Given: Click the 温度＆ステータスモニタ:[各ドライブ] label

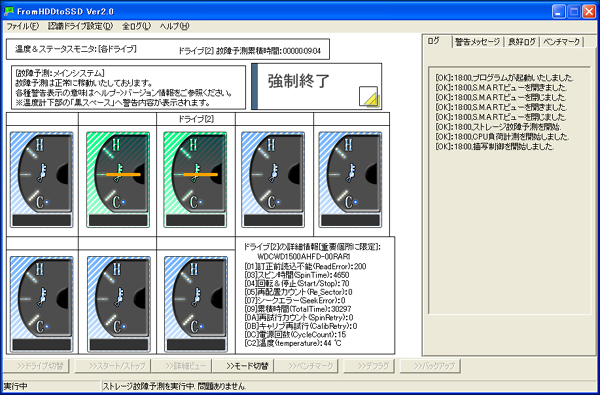Looking at the screenshot, I should pyautogui.click(x=76, y=49).
